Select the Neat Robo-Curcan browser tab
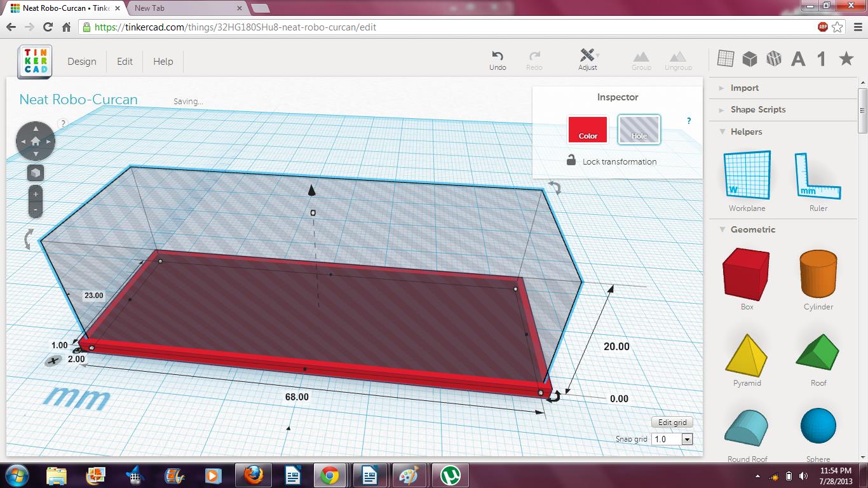This screenshot has width=868, height=488. pos(64,8)
